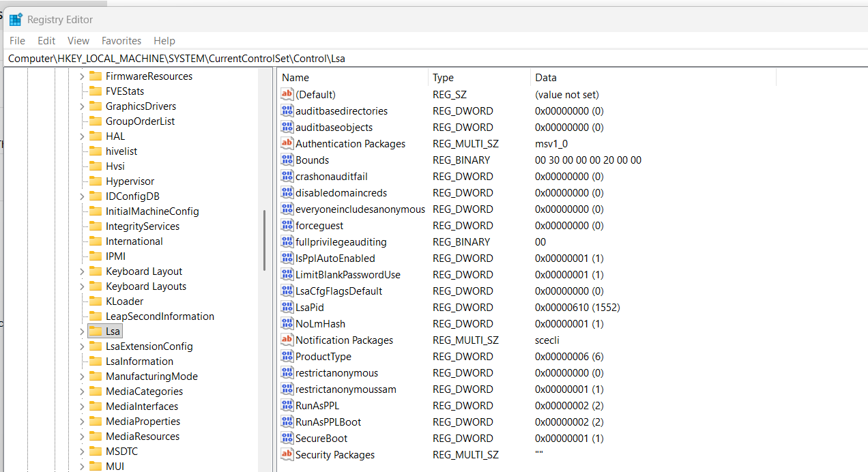The width and height of the screenshot is (868, 472).
Task: Click the LsaInformation folder icon
Action: click(96, 362)
